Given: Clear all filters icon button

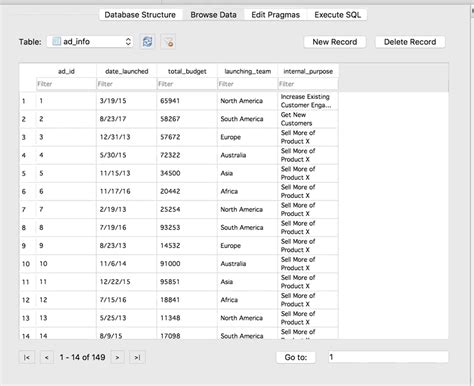Looking at the screenshot, I should click(x=168, y=42).
